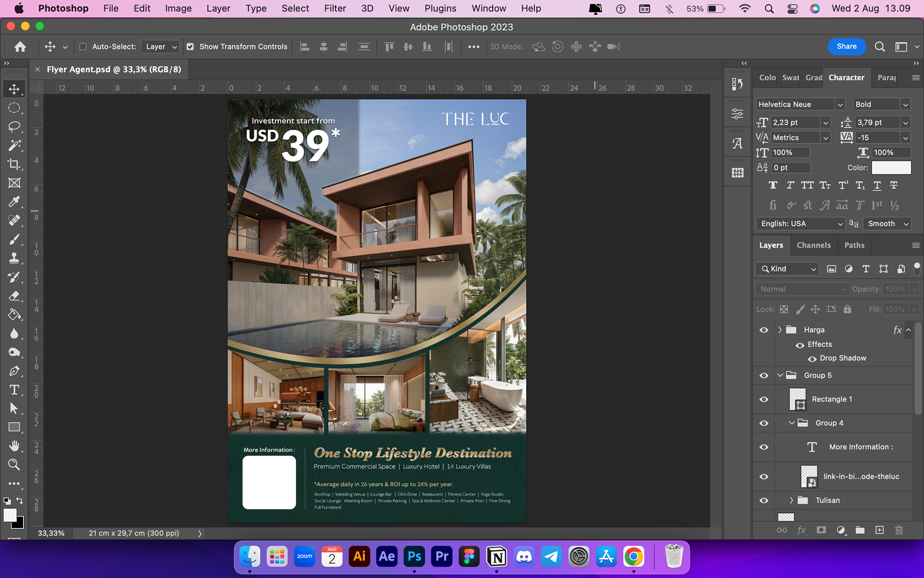
Task: Create a new layer icon
Action: (x=879, y=530)
